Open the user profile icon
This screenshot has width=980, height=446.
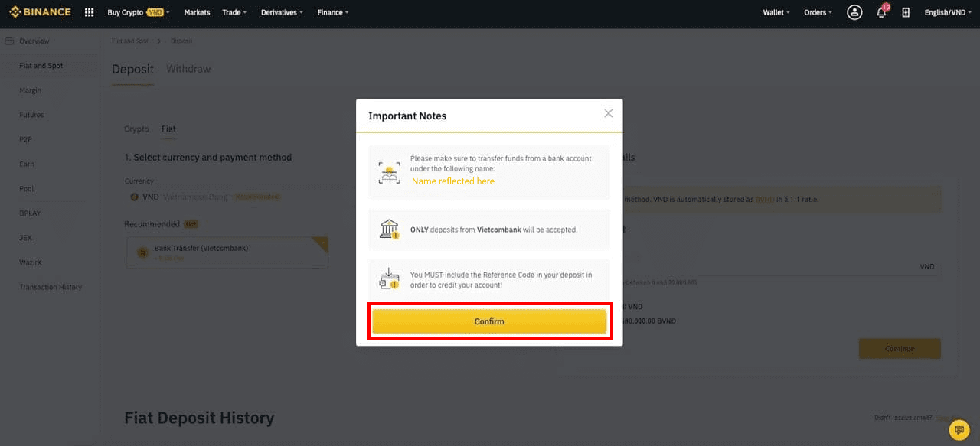click(854, 12)
